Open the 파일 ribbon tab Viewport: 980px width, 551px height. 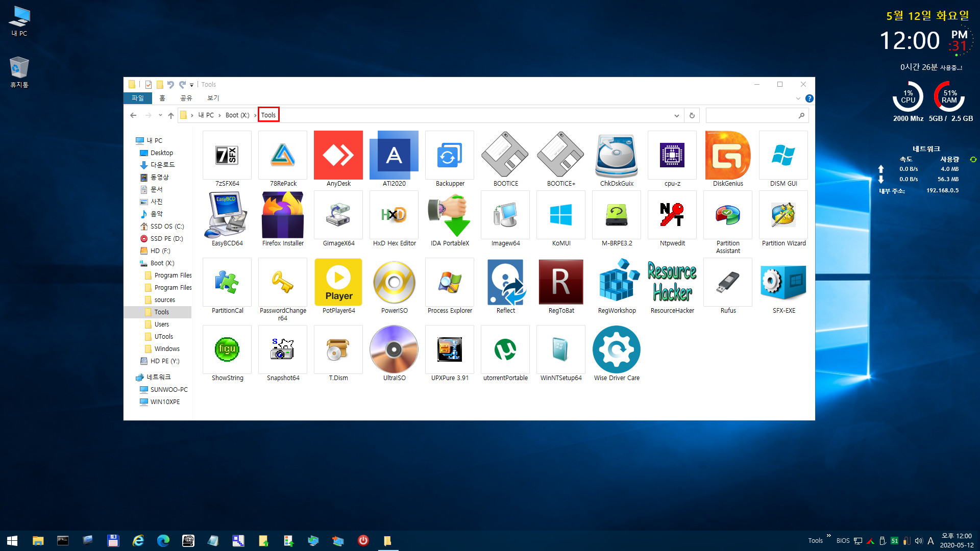pyautogui.click(x=138, y=98)
